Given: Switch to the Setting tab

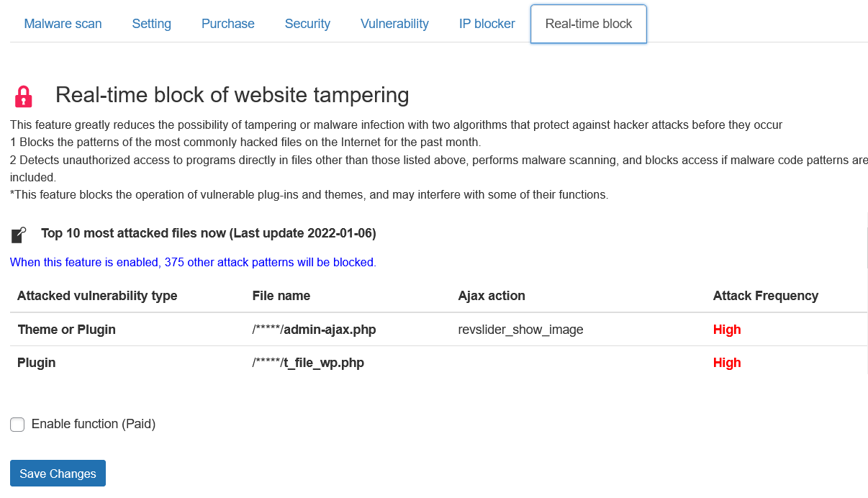Looking at the screenshot, I should tap(152, 24).
